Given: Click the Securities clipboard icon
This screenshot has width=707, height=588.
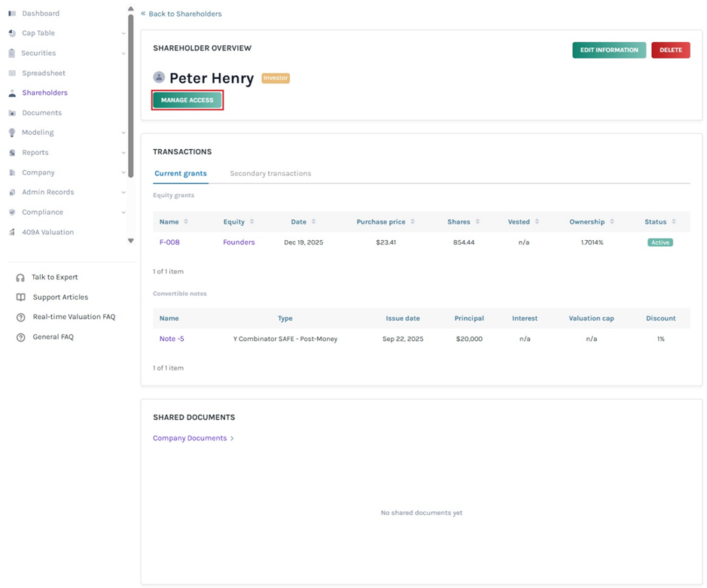Looking at the screenshot, I should click(12, 53).
